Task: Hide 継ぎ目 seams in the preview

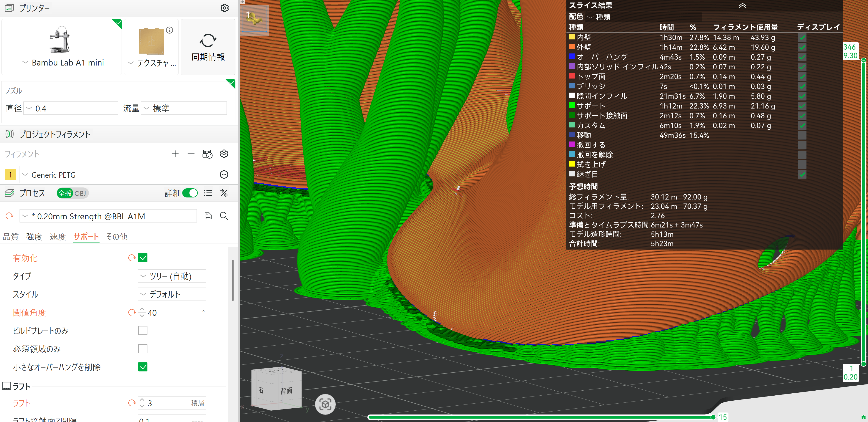Action: click(x=802, y=174)
